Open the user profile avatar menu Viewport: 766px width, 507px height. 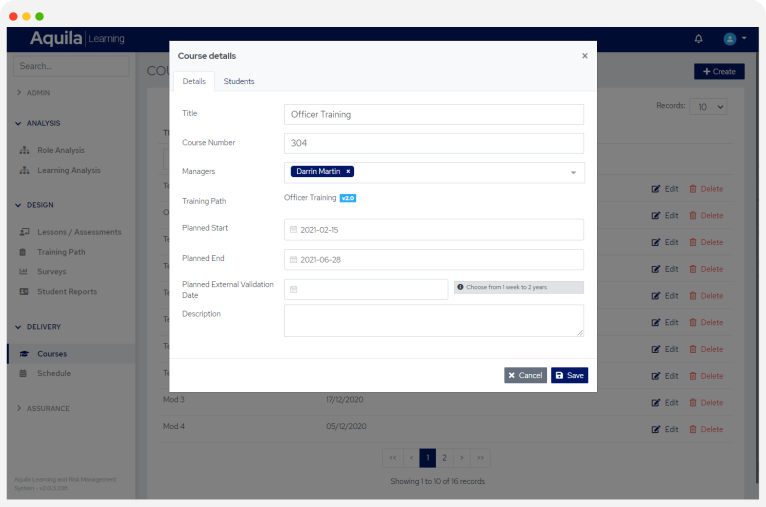pos(730,39)
